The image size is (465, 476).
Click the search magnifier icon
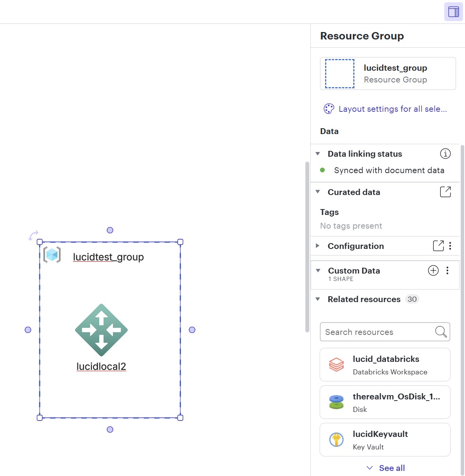tap(441, 332)
